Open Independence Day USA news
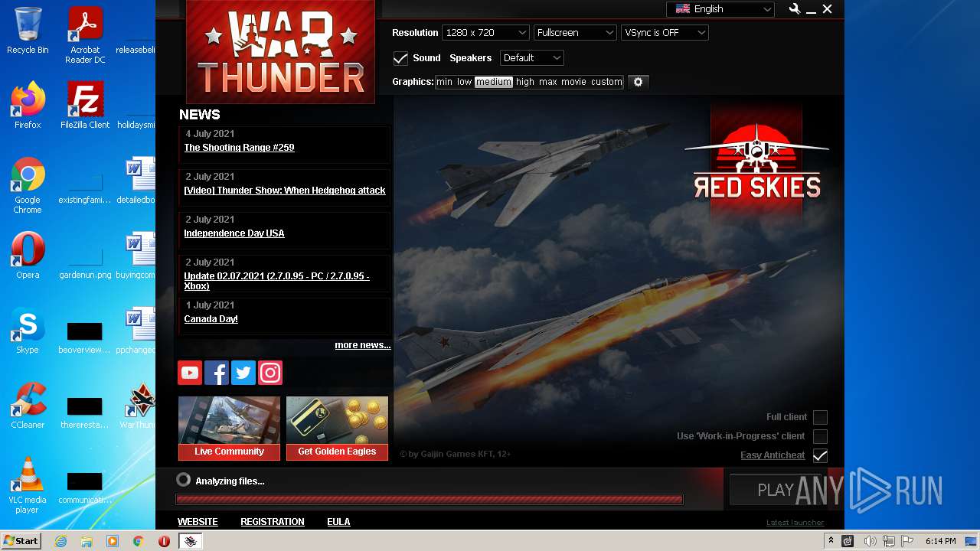980x551 pixels. click(x=234, y=233)
